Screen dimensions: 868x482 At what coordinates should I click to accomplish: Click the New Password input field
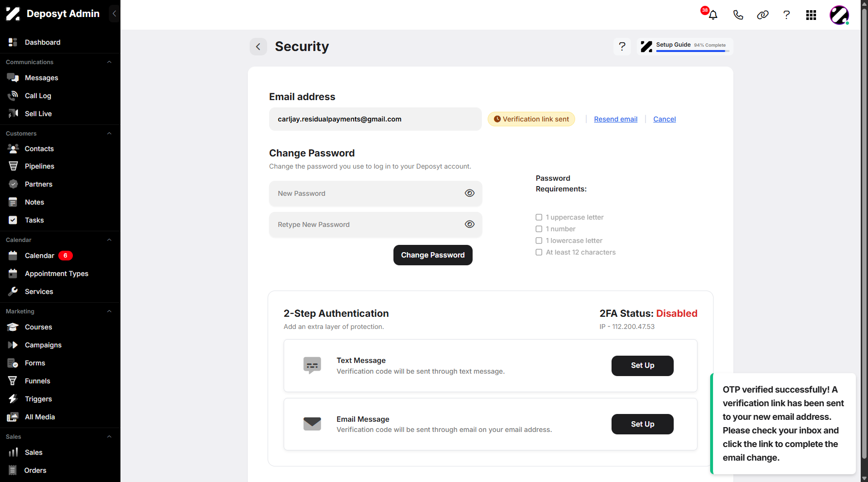point(375,193)
